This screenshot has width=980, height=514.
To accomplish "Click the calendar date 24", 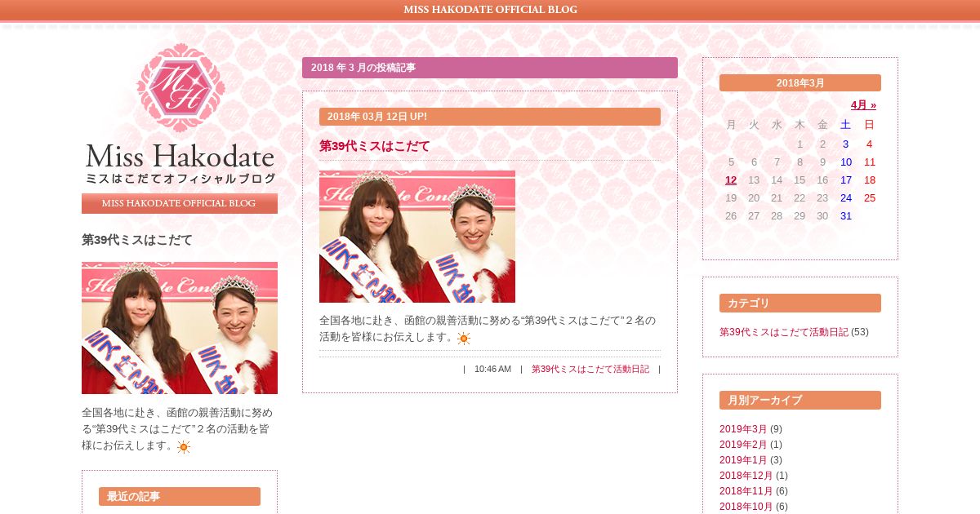I will pyautogui.click(x=846, y=198).
